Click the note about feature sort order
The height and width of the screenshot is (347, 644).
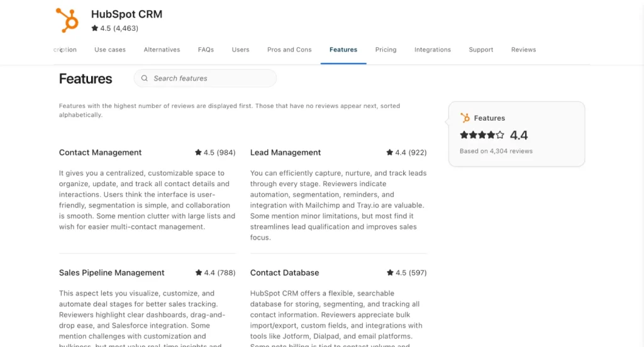[x=229, y=110]
